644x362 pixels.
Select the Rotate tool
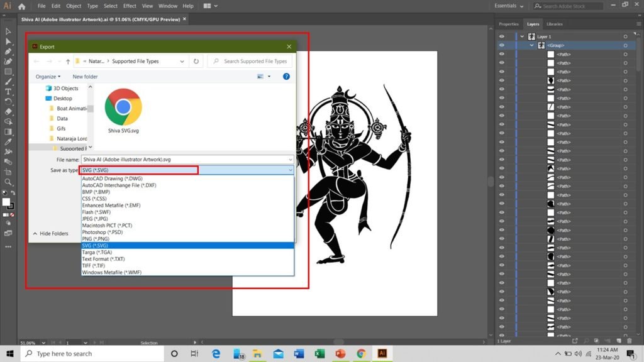pos(8,101)
